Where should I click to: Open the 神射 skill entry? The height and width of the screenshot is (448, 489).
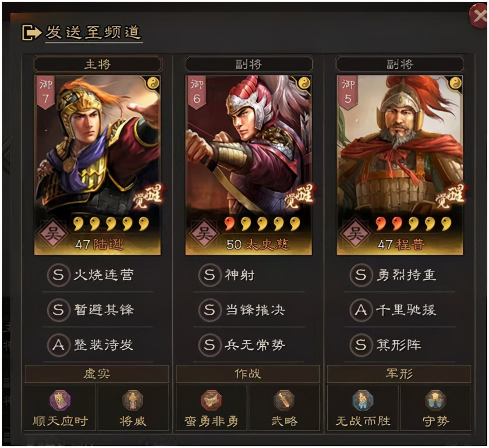pyautogui.click(x=249, y=275)
